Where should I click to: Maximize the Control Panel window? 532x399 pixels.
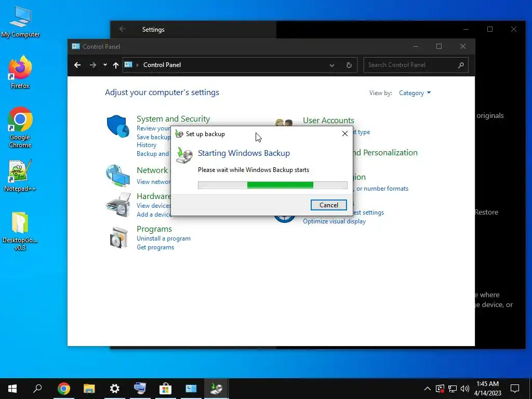coord(438,46)
